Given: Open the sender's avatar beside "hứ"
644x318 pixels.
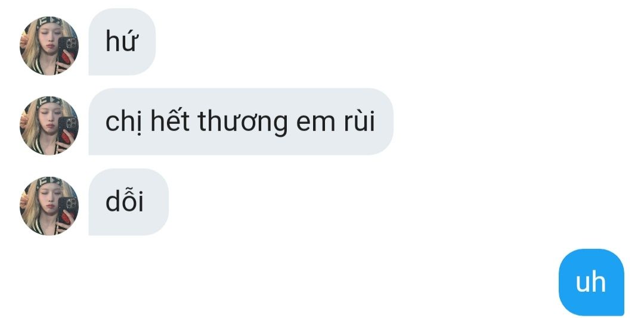Looking at the screenshot, I should tap(49, 45).
